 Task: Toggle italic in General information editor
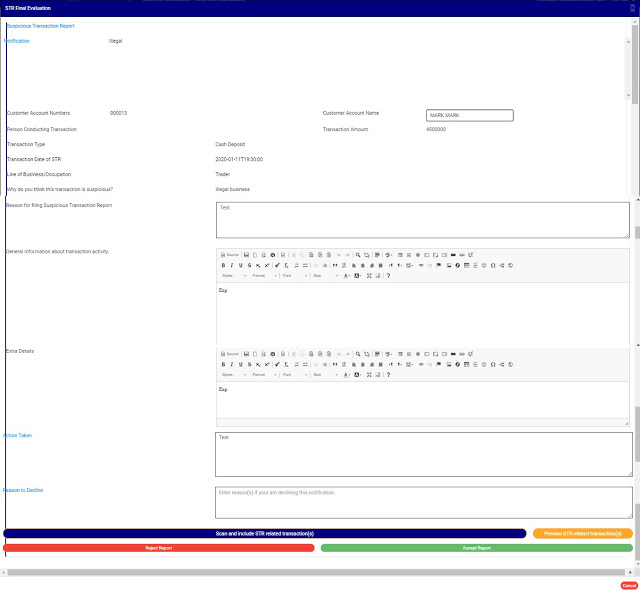(231, 265)
